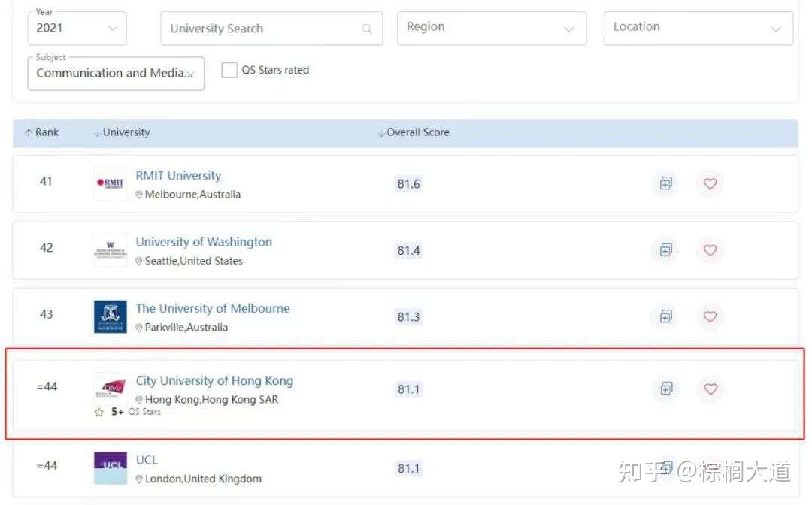Add City University of Hong Kong to compare

coord(666,389)
